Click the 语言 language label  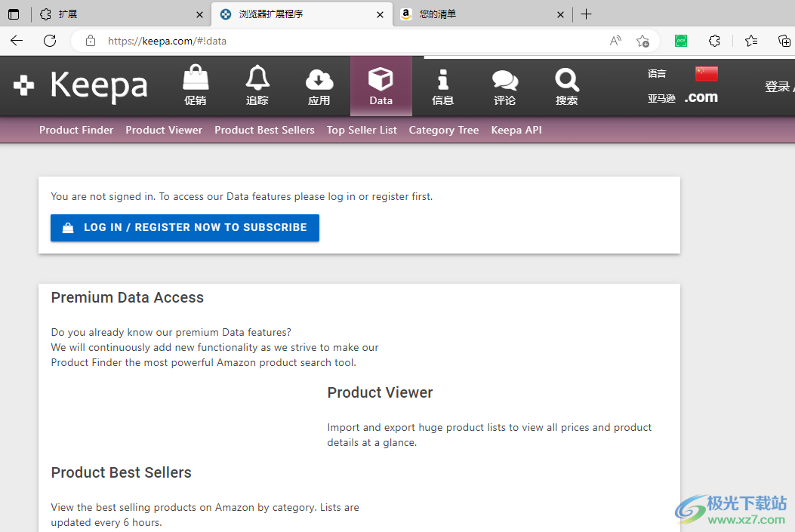pyautogui.click(x=657, y=74)
